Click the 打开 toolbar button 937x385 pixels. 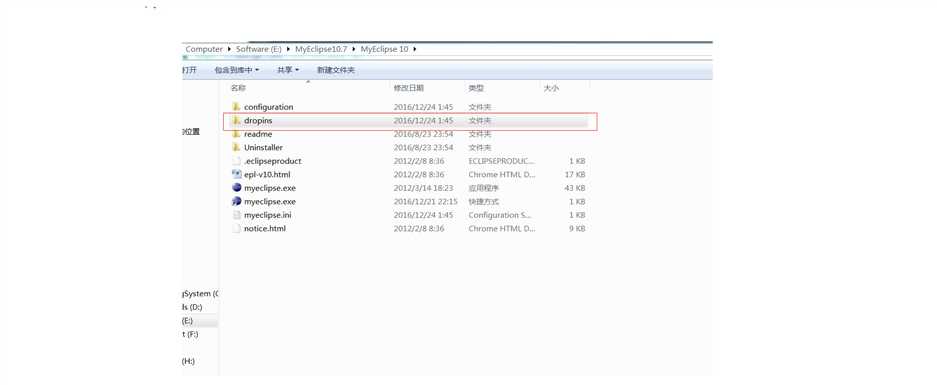pos(189,71)
